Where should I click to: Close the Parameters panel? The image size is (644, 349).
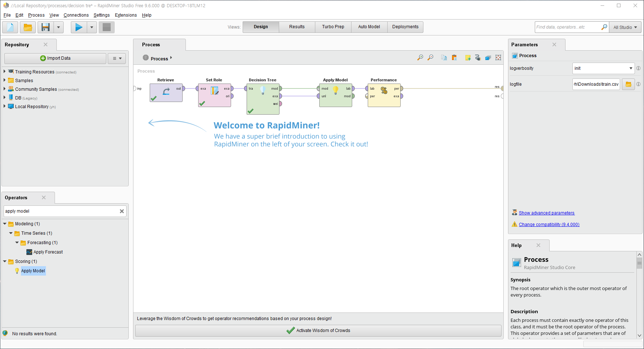554,44
